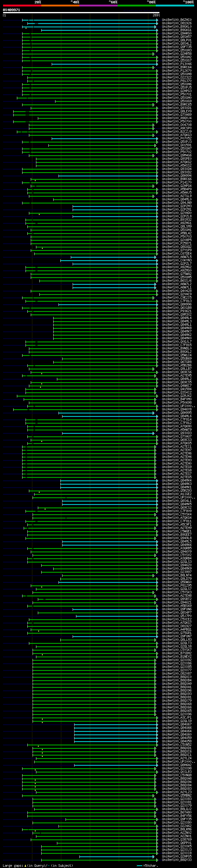
Task: Open hit UniRef100_Q93XD3
Action: tap(177, 433)
